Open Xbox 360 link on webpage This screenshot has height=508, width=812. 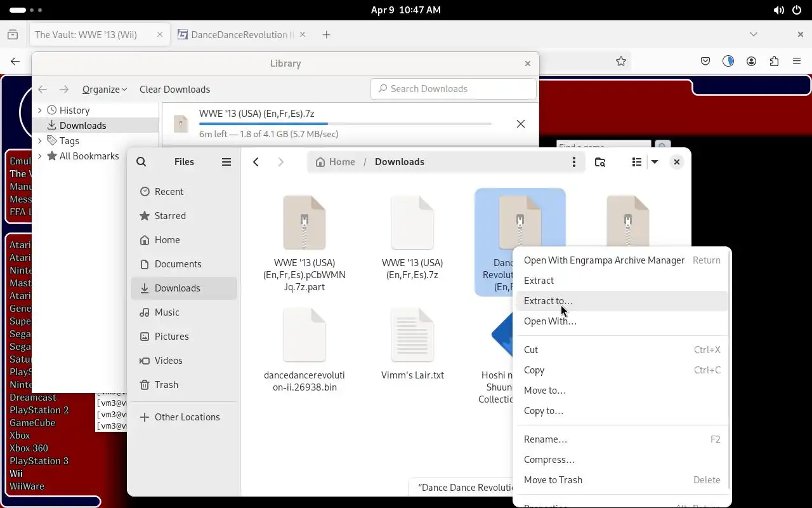click(29, 448)
